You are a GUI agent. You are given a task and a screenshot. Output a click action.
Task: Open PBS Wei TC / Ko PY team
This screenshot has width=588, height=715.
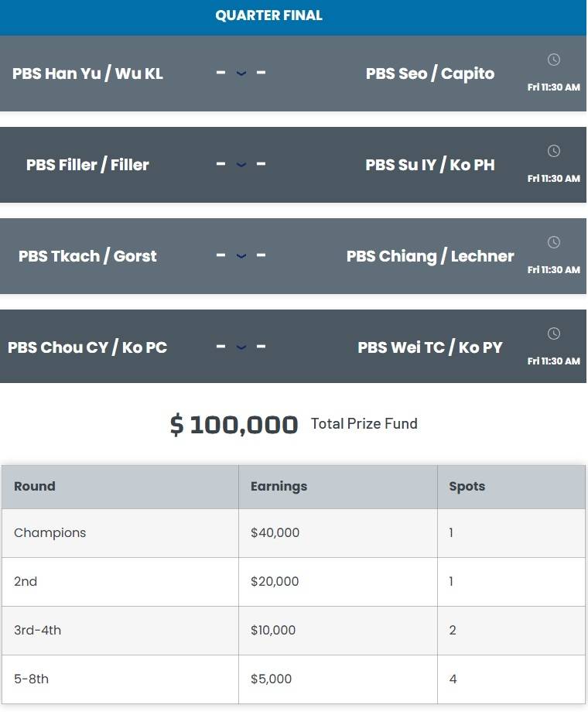coord(430,348)
